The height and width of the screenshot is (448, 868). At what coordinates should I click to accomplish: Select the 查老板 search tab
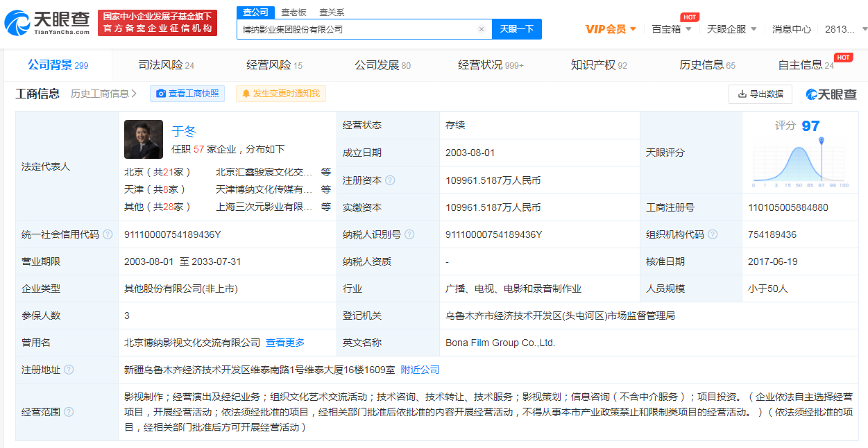293,12
